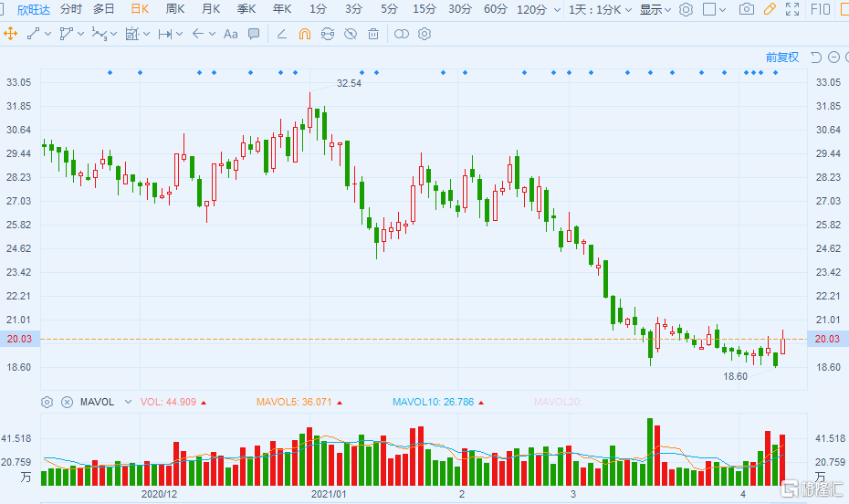Open the MAVOL indicator selector dropdown
Viewport: 849px width, 504px height.
click(128, 402)
